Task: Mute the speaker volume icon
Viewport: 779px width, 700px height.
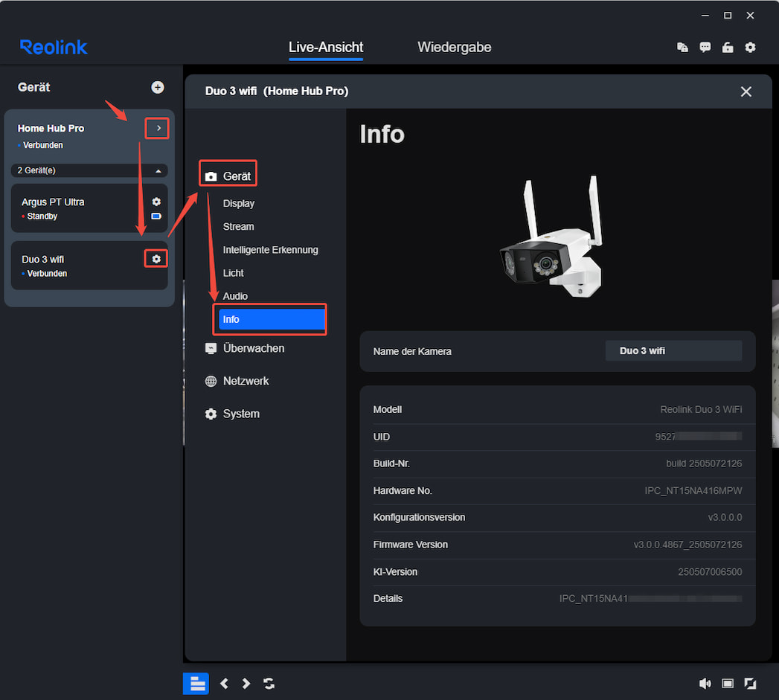Action: pyautogui.click(x=705, y=684)
